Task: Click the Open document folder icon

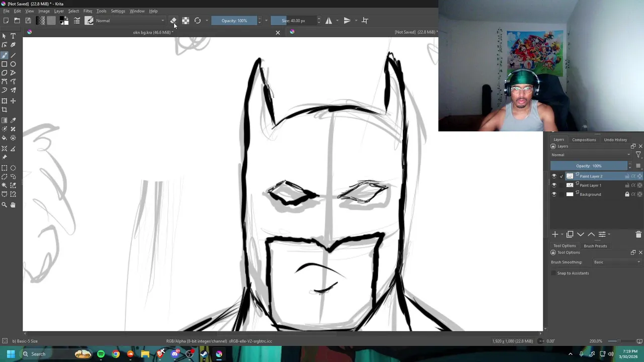Action: [17, 21]
